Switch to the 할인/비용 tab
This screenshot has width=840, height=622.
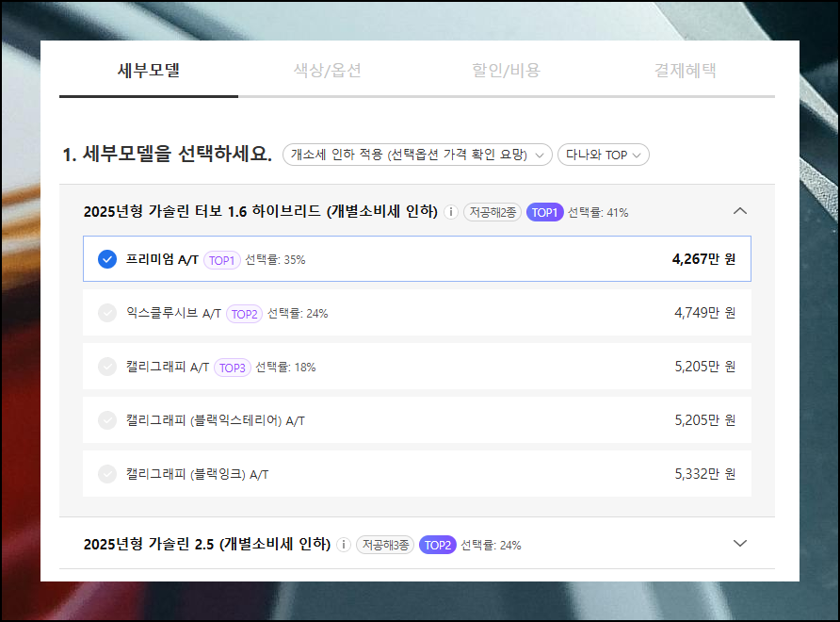pos(507,71)
